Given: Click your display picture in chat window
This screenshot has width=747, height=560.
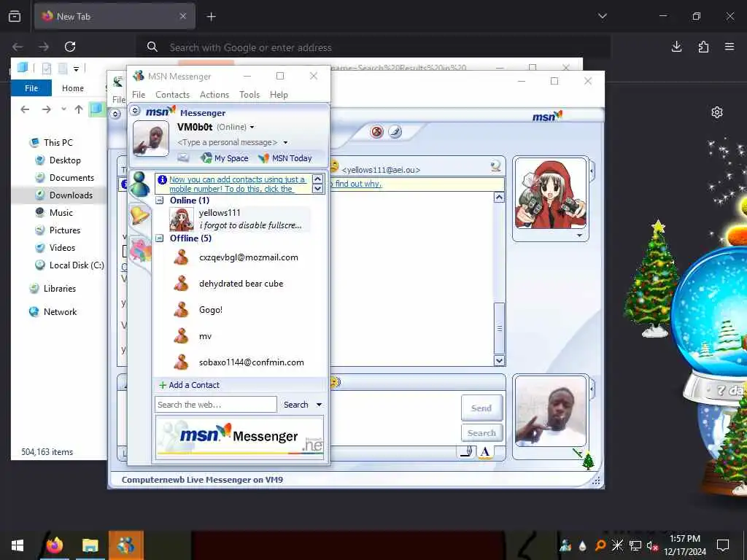Looking at the screenshot, I should pyautogui.click(x=550, y=411).
